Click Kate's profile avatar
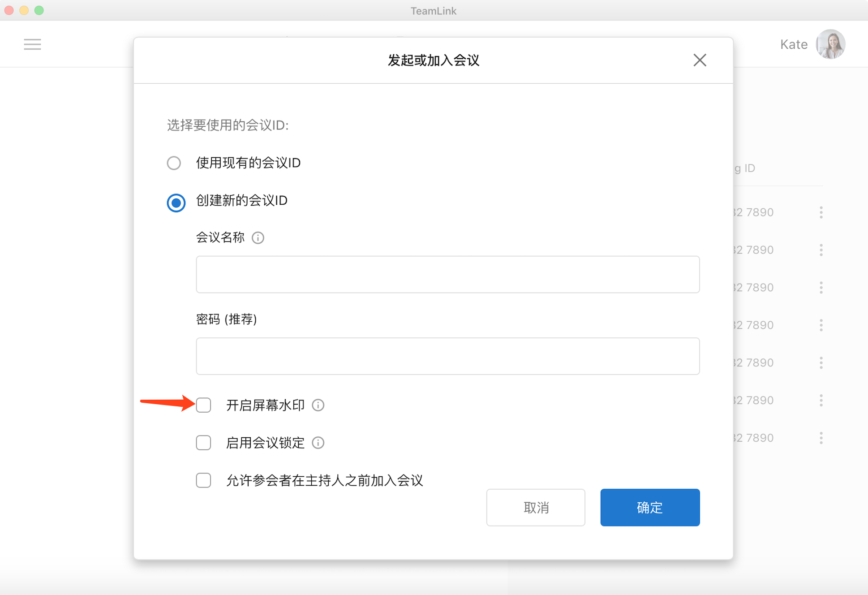This screenshot has width=868, height=595. pos(830,44)
